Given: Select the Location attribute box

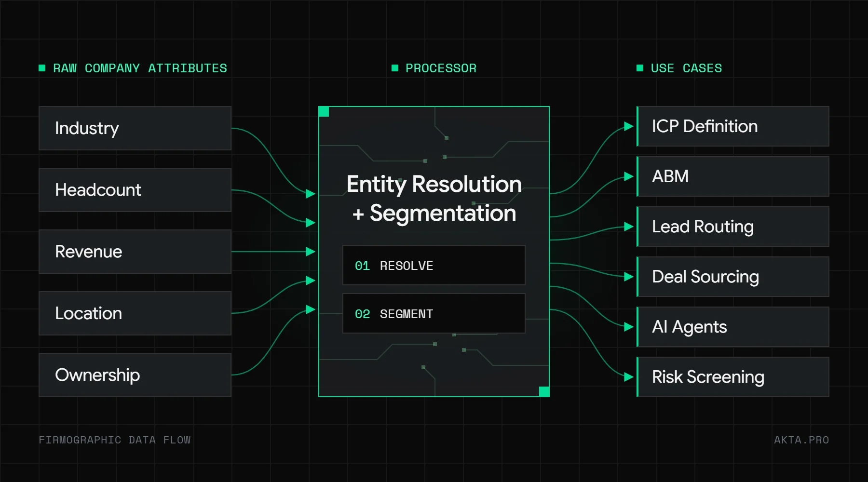Looking at the screenshot, I should pyautogui.click(x=135, y=313).
